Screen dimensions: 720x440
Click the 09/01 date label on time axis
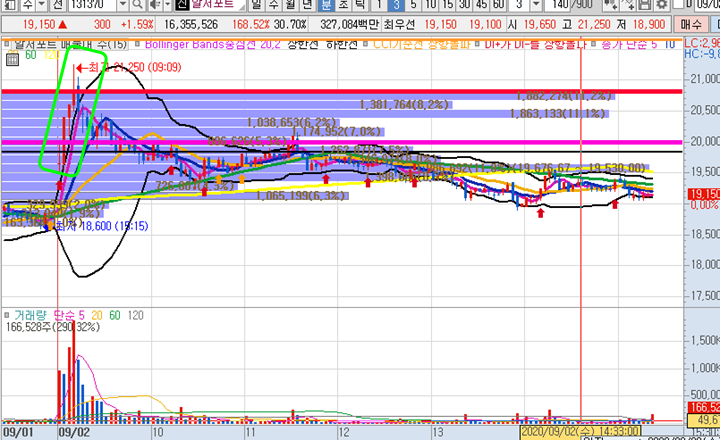(x=17, y=433)
